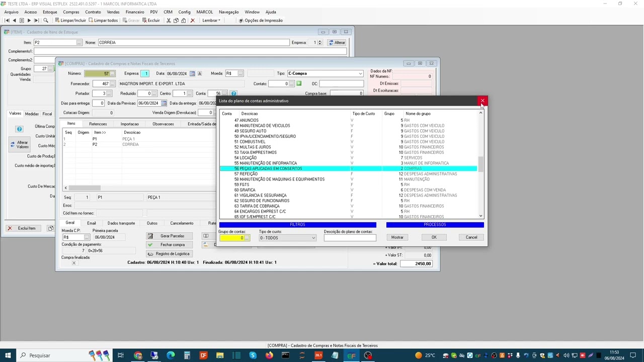Open Moeda lookup button in COMPRA window
The width and height of the screenshot is (644, 362).
pos(240,74)
